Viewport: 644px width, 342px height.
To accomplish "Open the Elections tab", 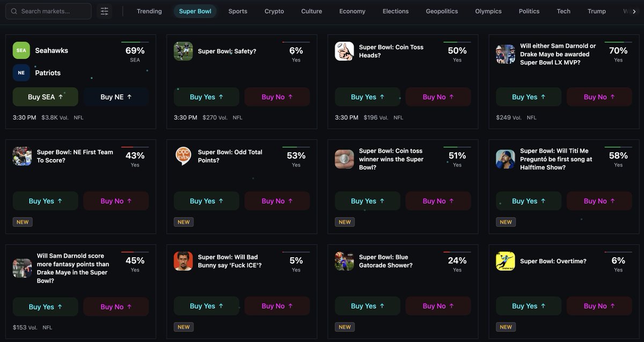I will click(396, 11).
